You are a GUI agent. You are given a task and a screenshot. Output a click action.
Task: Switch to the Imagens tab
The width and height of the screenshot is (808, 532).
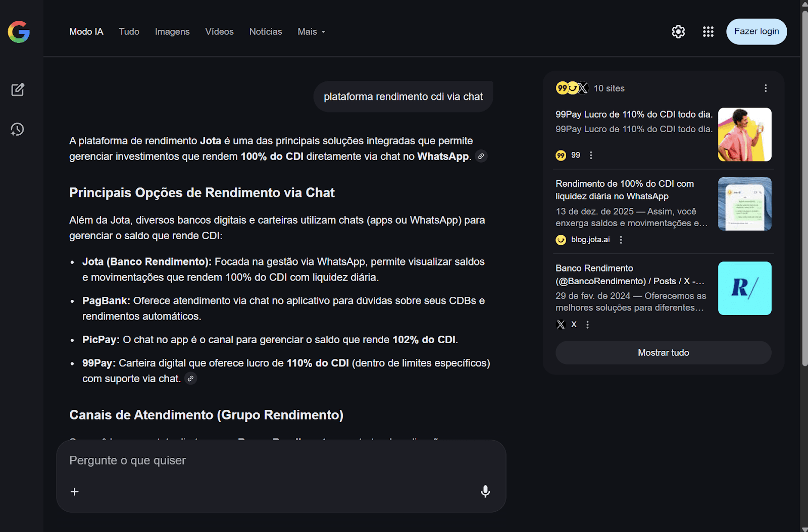(172, 32)
